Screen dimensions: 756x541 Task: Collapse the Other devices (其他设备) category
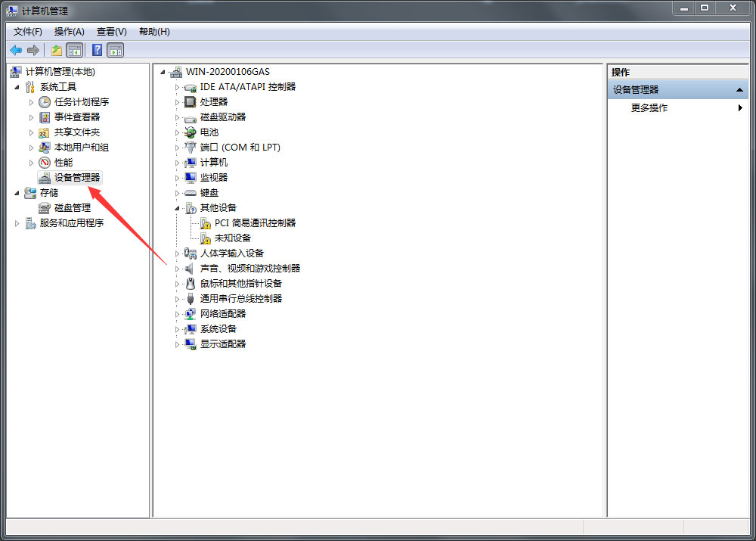pyautogui.click(x=177, y=209)
